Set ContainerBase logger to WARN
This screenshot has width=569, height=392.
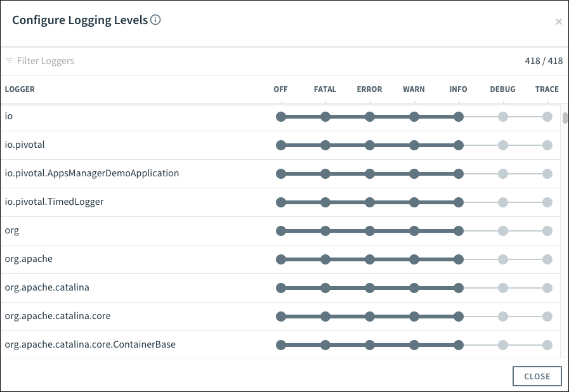pyautogui.click(x=414, y=345)
